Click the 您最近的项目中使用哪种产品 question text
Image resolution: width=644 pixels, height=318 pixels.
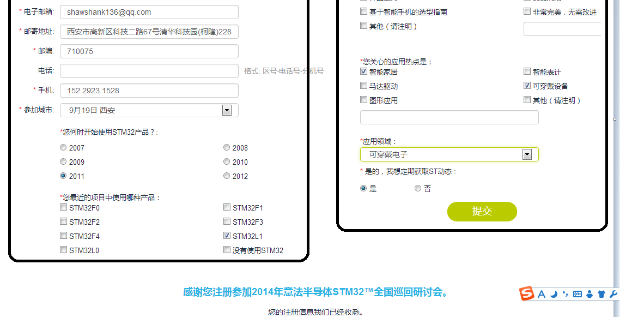[111, 198]
